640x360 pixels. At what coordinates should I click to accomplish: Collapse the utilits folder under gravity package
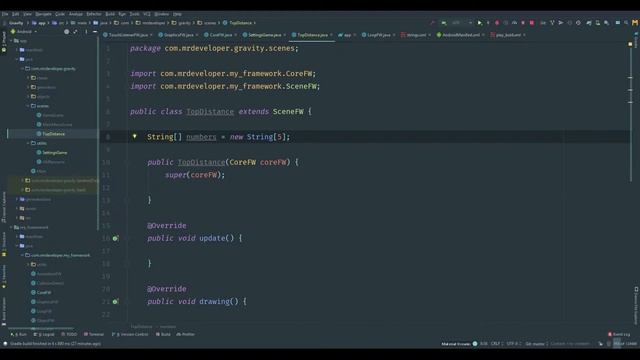point(28,143)
